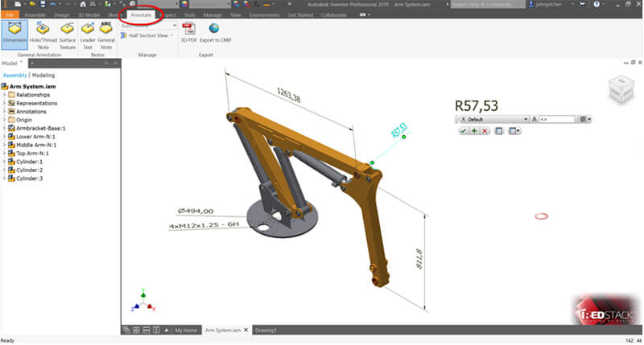Select the 4xM12x1.25 - 6H thread note

click(x=204, y=225)
